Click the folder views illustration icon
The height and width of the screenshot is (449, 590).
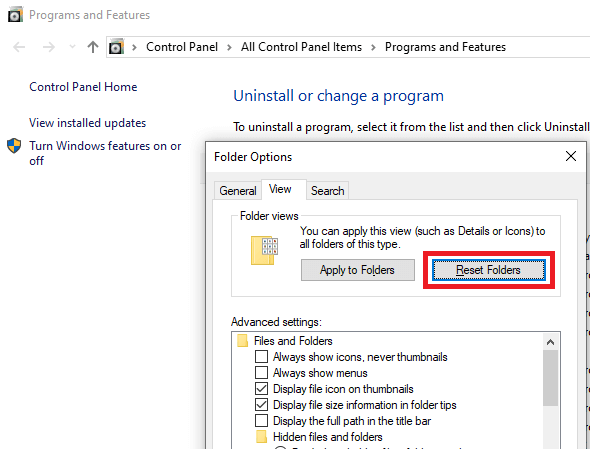click(264, 250)
